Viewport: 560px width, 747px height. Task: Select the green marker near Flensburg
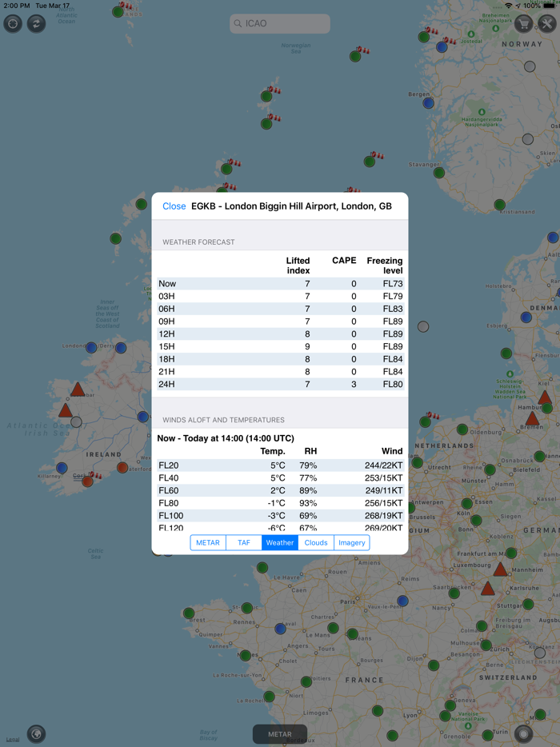click(506, 354)
